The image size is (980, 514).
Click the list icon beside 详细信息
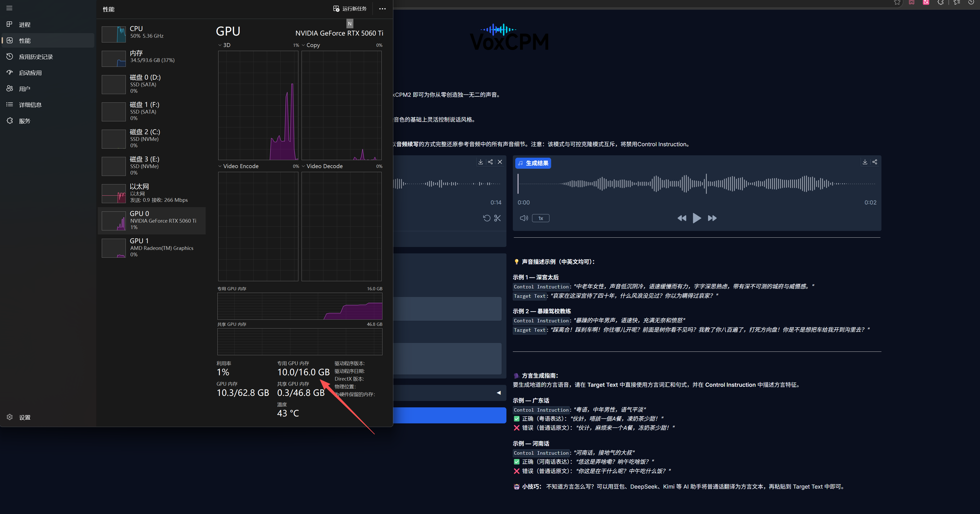point(10,104)
